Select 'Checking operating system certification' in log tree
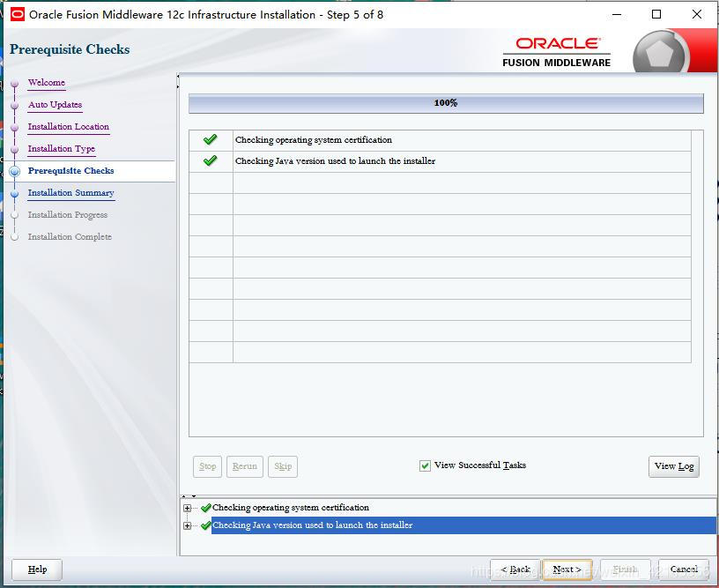 (290, 508)
